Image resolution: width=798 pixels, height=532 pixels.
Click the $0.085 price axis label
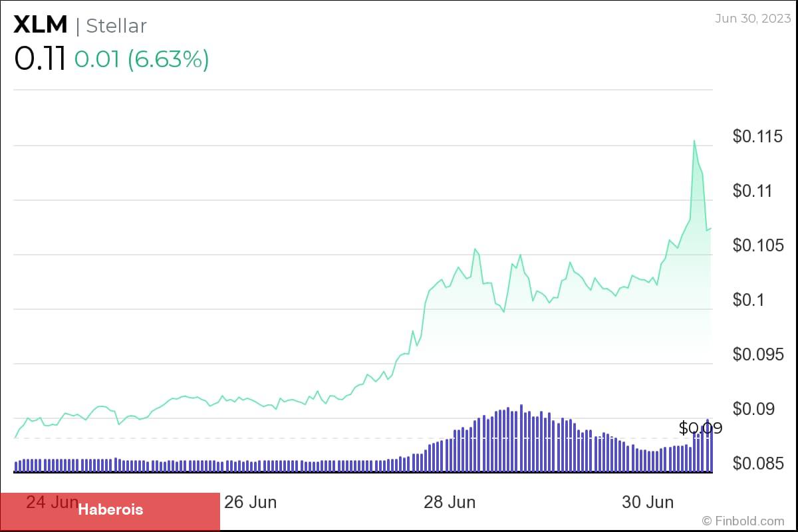[x=757, y=464]
